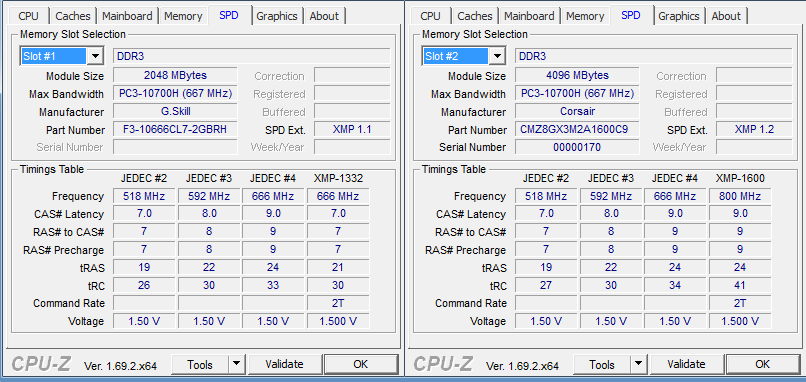Open Mainboard tab in left CPU-Z window
The image size is (806, 382).
pos(127,16)
